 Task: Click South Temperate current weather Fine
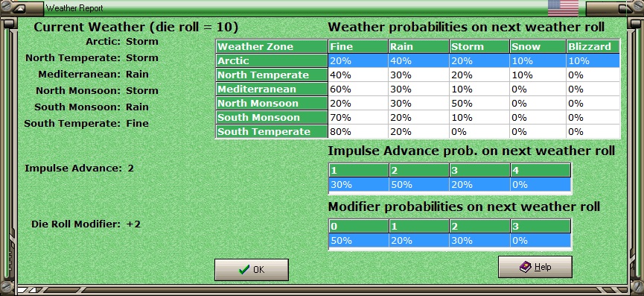tap(138, 123)
